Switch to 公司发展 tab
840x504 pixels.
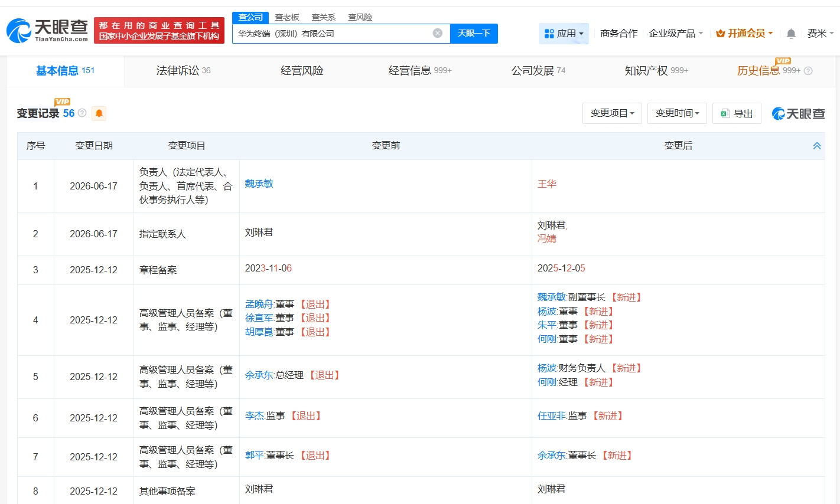pyautogui.click(x=538, y=71)
